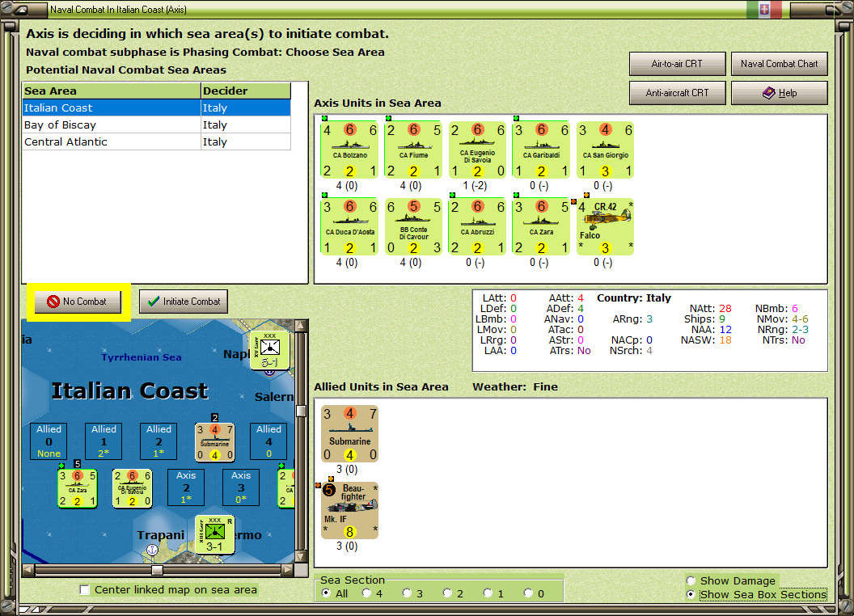Select sea section 2 radio button
Viewport: 854px width, 616px height.
pos(447,593)
